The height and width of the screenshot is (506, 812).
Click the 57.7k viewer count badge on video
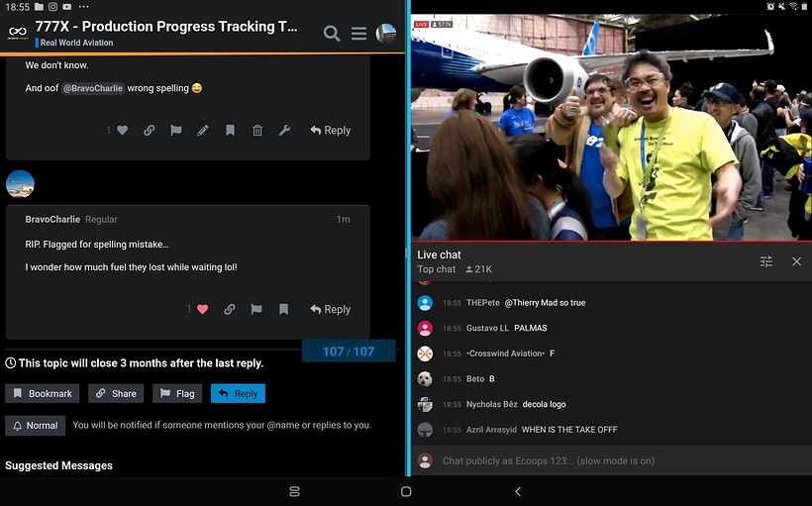point(442,25)
